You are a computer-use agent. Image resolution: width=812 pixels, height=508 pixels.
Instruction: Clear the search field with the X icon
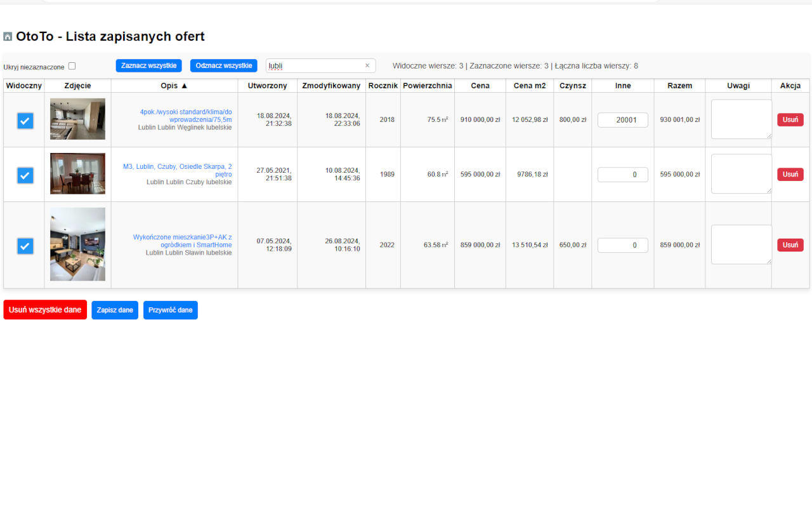pyautogui.click(x=367, y=65)
